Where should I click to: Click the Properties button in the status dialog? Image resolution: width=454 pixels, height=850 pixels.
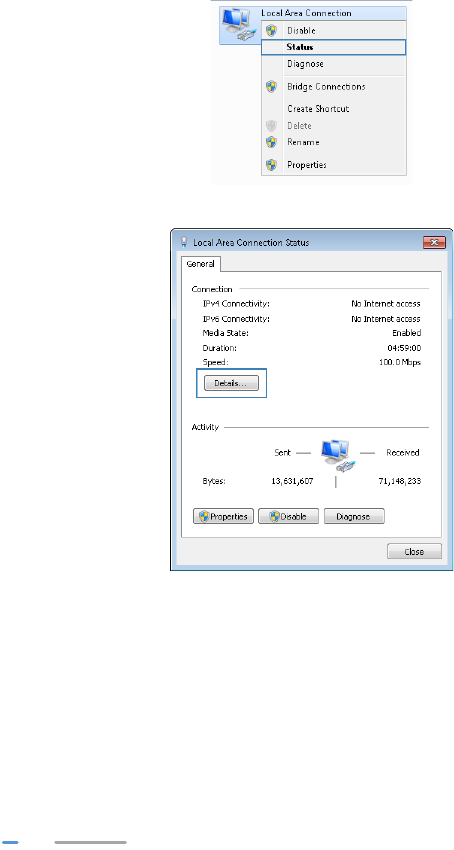(223, 516)
